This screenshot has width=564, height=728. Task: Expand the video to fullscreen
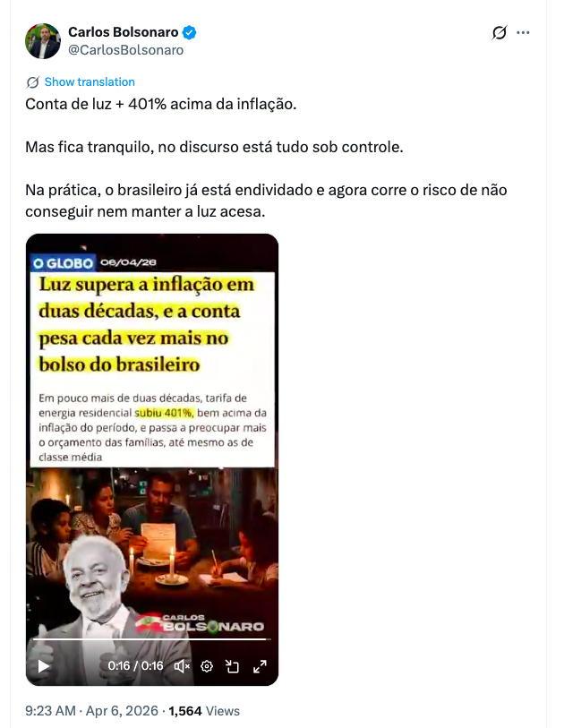point(260,666)
